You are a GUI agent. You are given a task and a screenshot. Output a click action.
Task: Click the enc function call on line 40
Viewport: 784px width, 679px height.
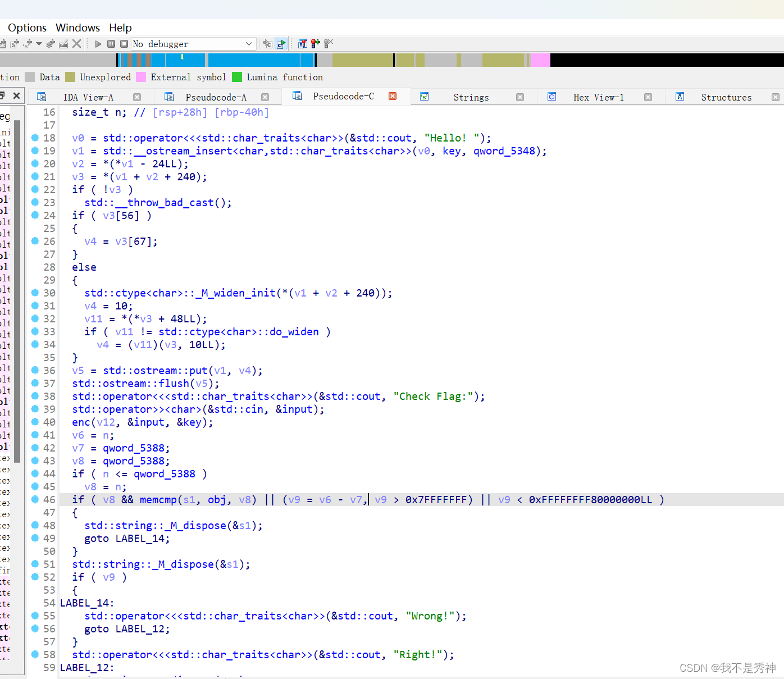(81, 422)
